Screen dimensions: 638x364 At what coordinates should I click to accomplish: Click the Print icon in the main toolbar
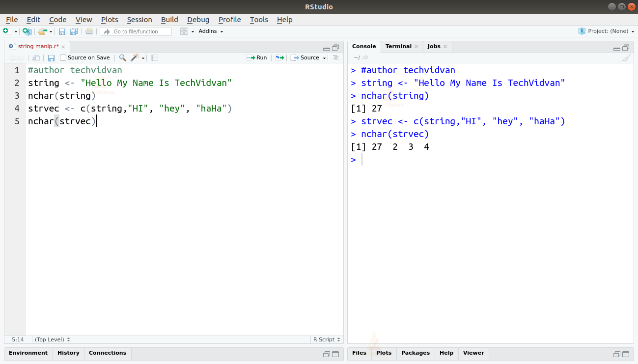[88, 31]
